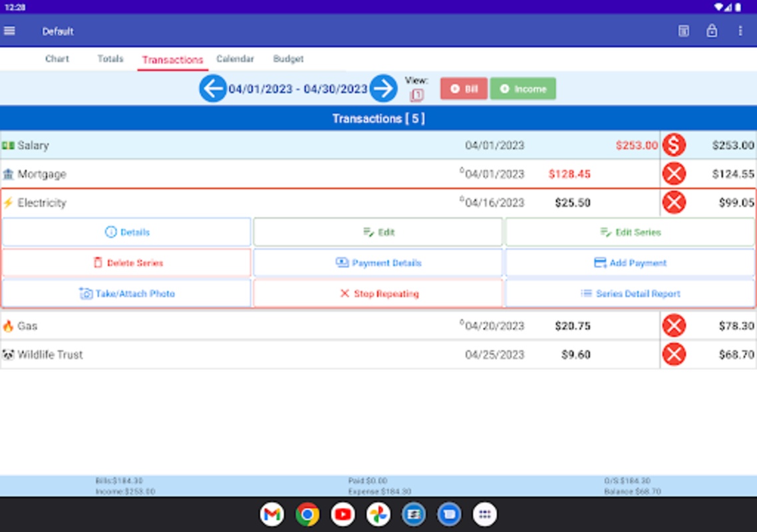
Task: Mark Salary as received via dollar icon
Action: click(x=674, y=145)
